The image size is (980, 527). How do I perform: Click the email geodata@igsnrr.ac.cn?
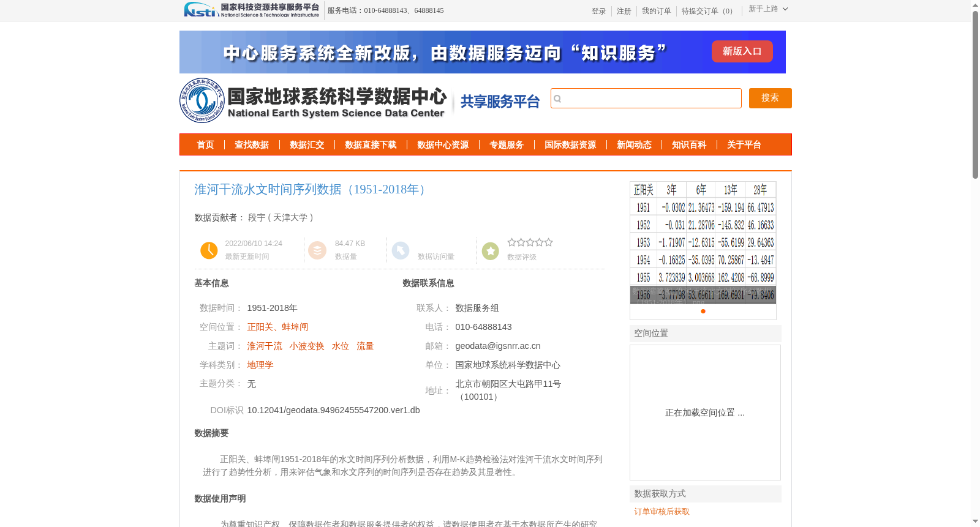click(x=498, y=346)
